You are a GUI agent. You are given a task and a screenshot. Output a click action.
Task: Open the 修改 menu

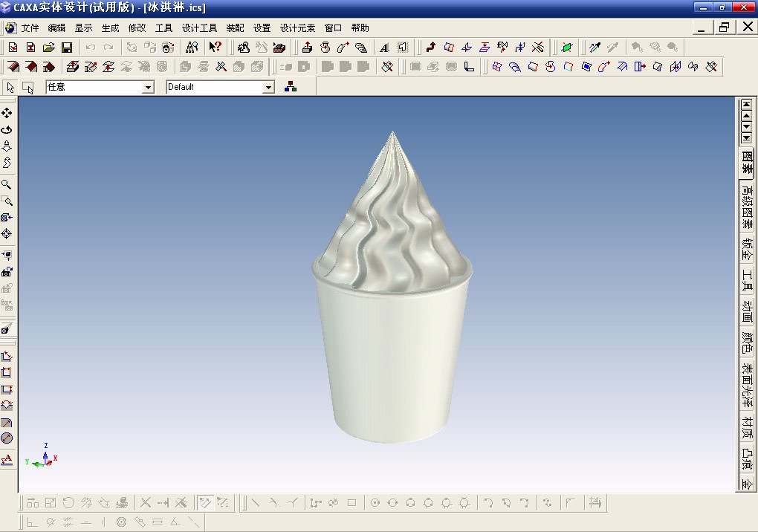(137, 28)
